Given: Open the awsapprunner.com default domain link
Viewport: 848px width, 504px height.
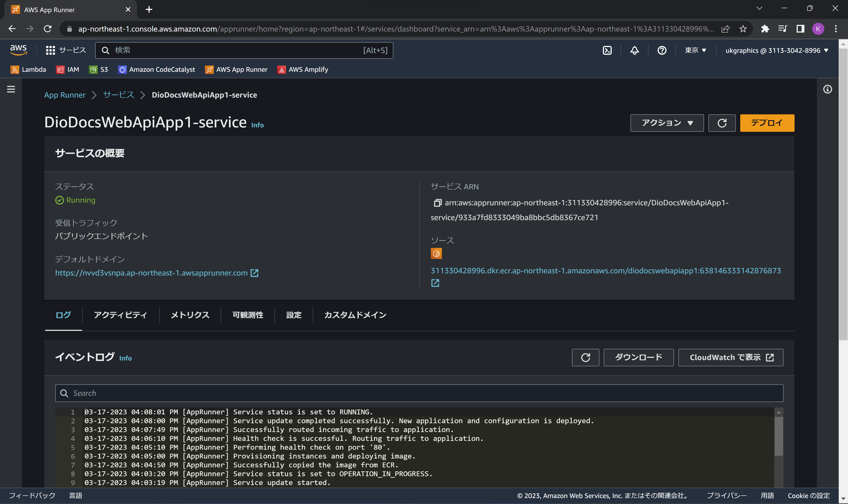Looking at the screenshot, I should (151, 273).
